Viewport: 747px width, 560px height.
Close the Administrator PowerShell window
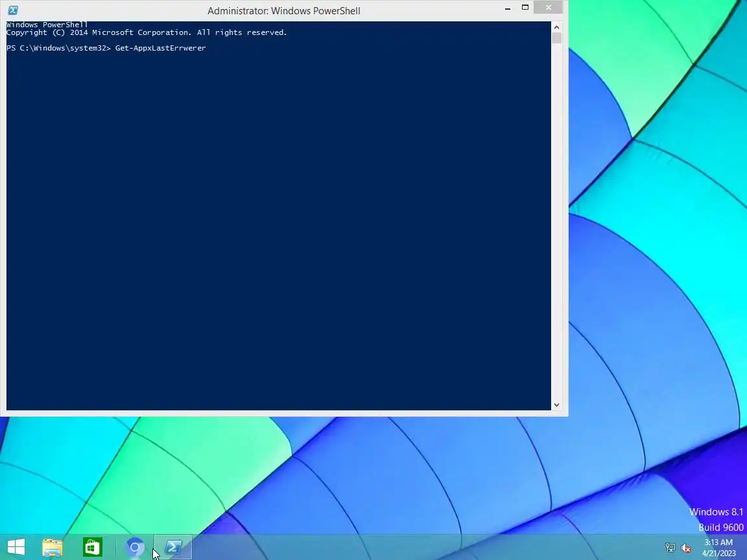pos(549,7)
